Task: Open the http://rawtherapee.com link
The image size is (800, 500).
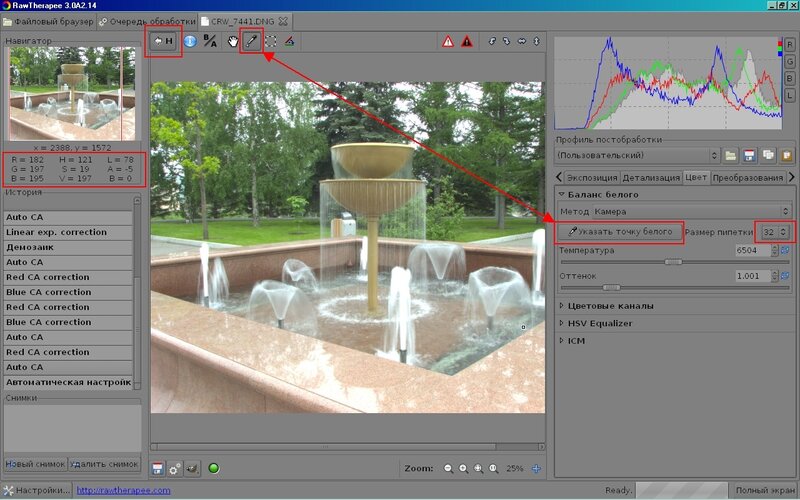Action: (x=123, y=490)
